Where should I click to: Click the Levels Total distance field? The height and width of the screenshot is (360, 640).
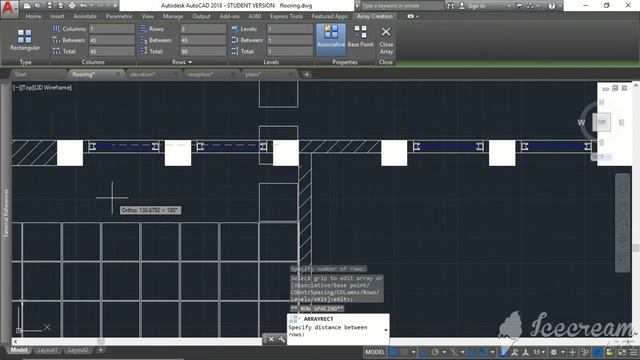pos(290,51)
